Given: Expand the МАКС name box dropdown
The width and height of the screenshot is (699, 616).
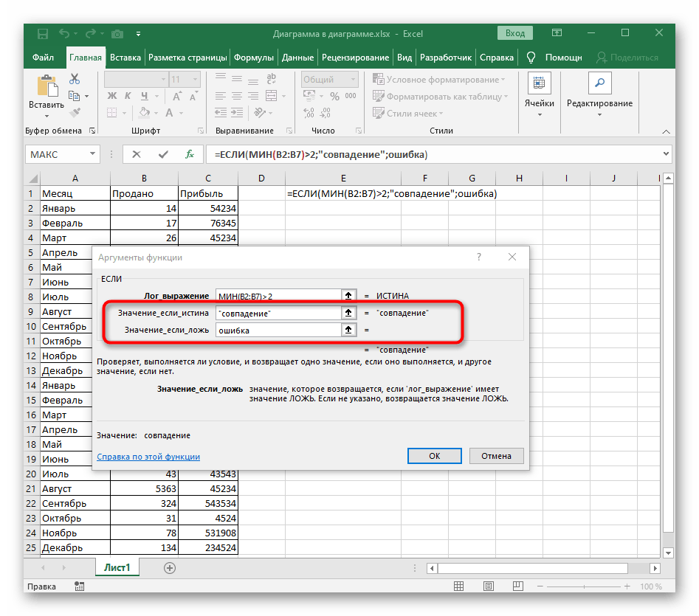Looking at the screenshot, I should [x=93, y=154].
